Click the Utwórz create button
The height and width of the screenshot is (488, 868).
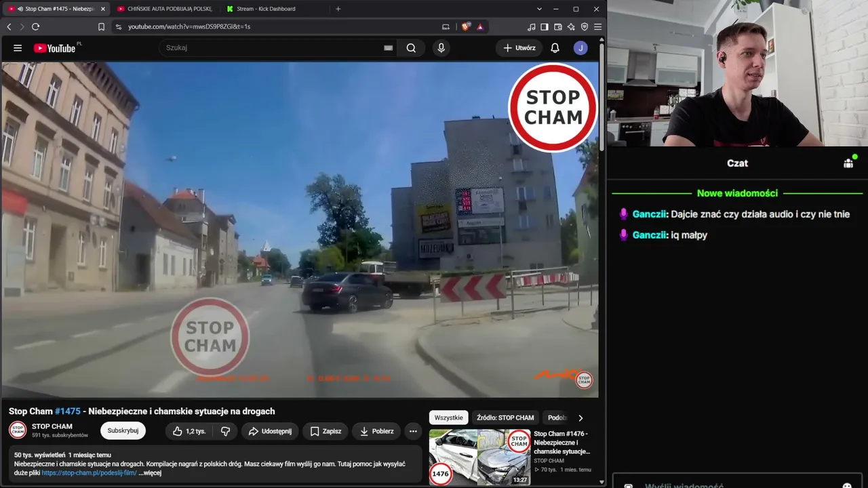point(519,48)
